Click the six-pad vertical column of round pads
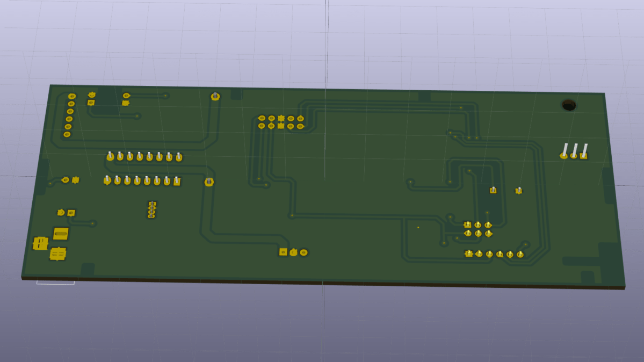 click(69, 115)
